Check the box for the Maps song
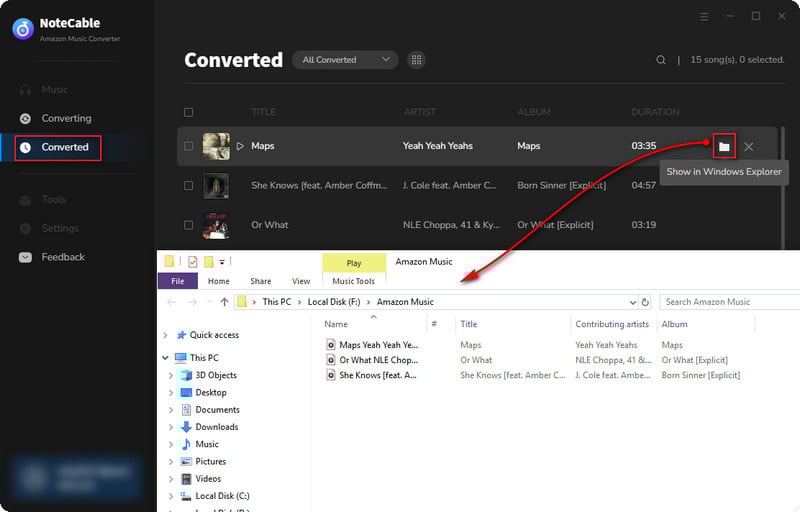This screenshot has height=512, width=800. 188,146
